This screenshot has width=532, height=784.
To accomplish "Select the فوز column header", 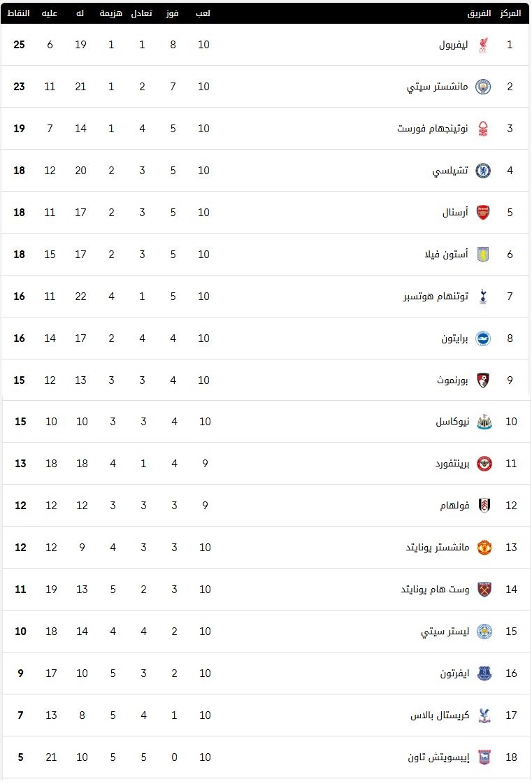I will pos(173,13).
